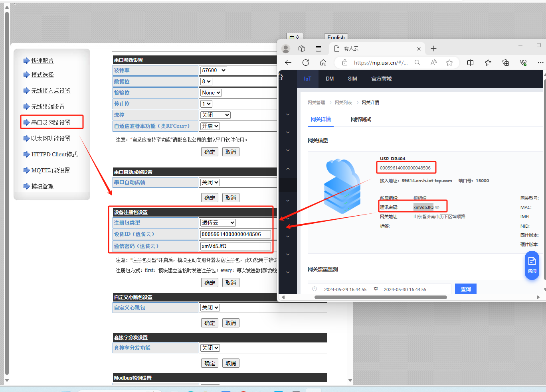The width and height of the screenshot is (546, 392).
Task: View site info via the lock icon
Action: tap(345, 63)
